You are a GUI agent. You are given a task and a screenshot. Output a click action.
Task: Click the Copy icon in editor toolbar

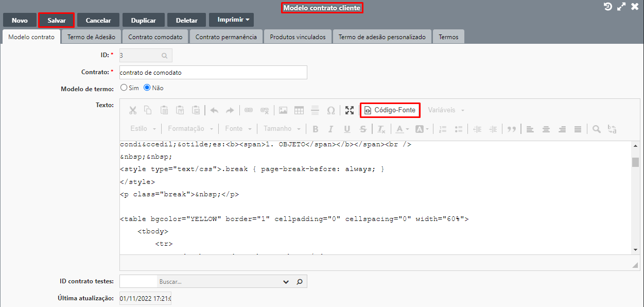point(148,110)
